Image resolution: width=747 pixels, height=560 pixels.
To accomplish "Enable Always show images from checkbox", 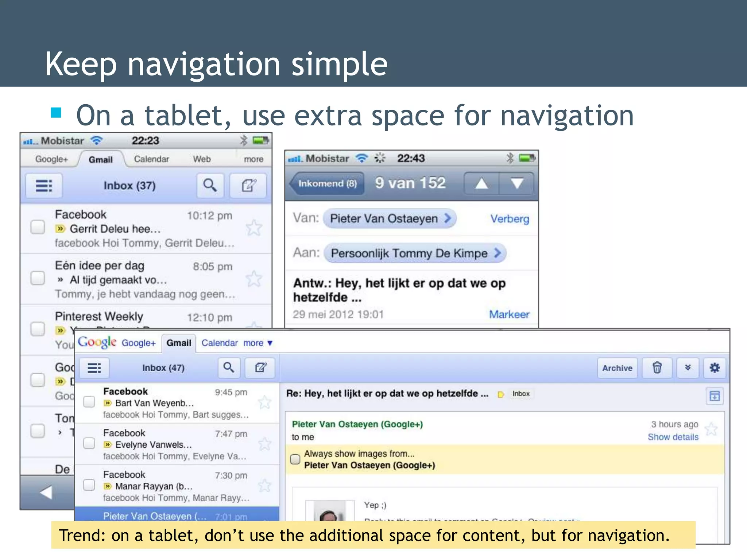I will coord(295,459).
